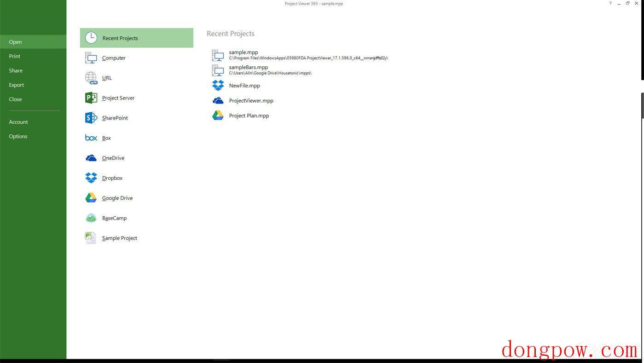Select Open in the backstage menu
The image size is (644, 363).
click(33, 42)
